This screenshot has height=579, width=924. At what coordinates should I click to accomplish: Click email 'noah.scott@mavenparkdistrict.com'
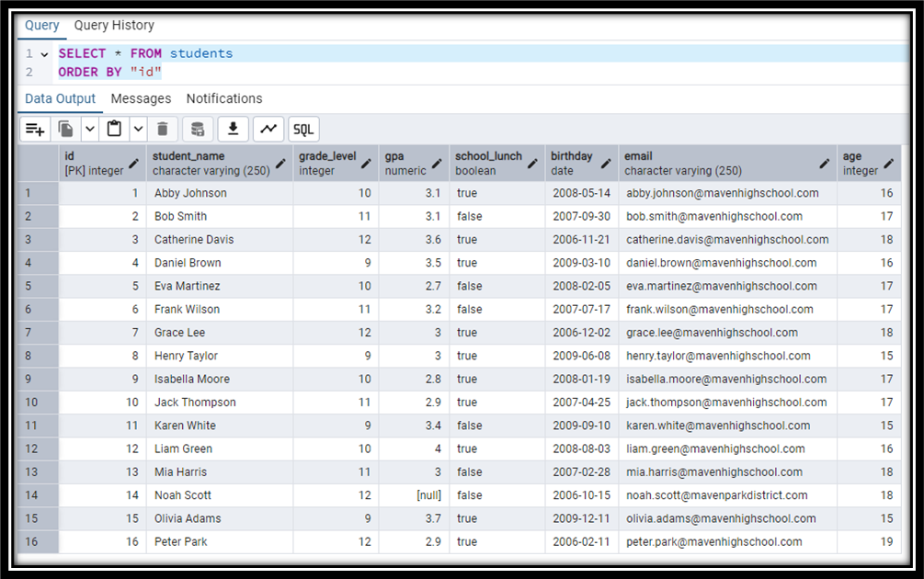[x=728, y=495]
